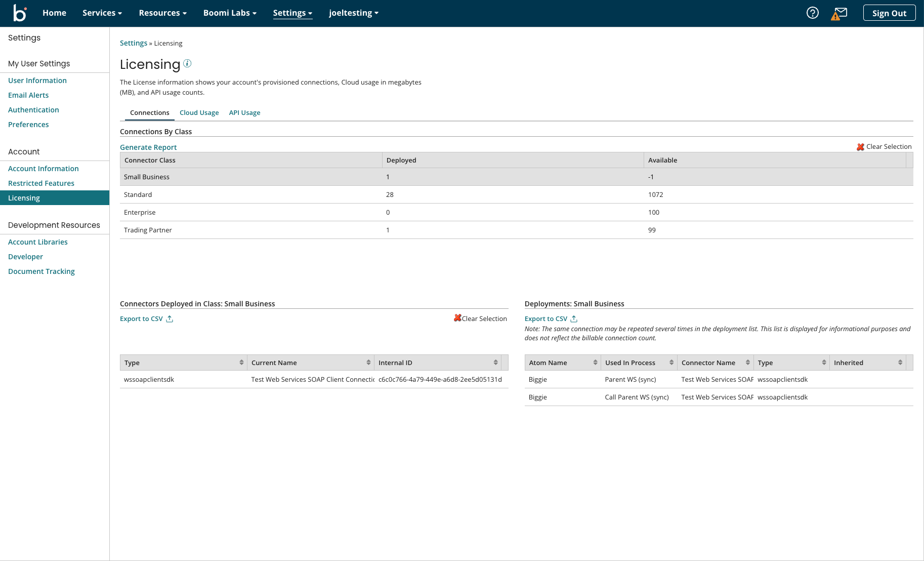Click the Settings breadcrumb link

134,43
